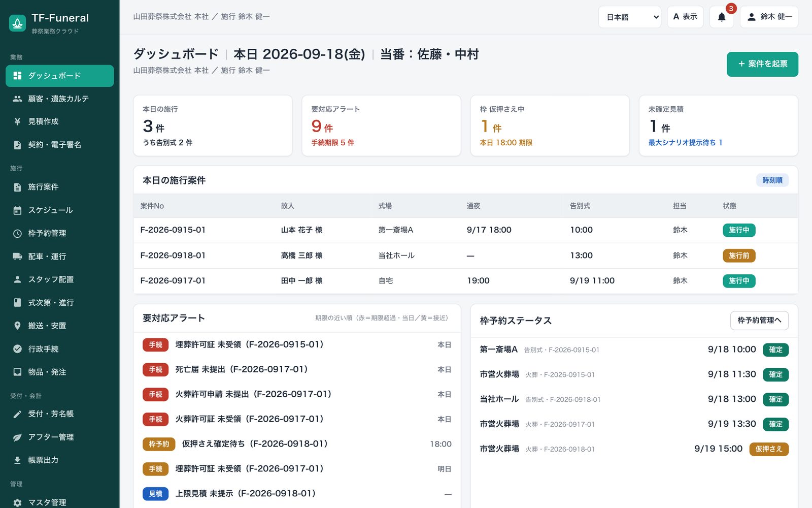Select ダッシュボード in the sidebar

coord(59,76)
